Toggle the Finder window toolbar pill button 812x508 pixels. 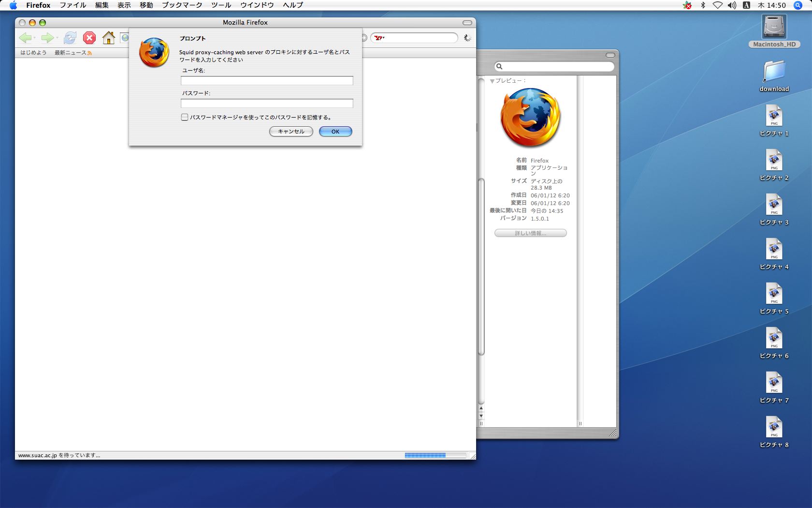(x=610, y=55)
